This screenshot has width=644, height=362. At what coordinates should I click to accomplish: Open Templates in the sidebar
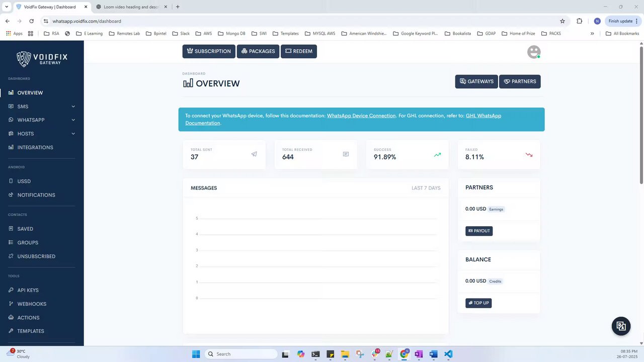coord(31,331)
